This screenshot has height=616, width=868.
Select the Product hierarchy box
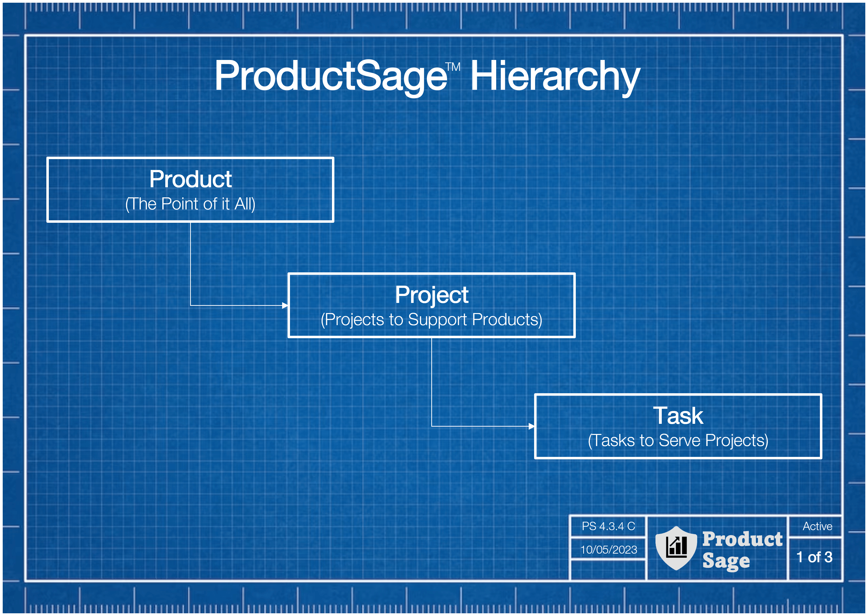(x=190, y=190)
